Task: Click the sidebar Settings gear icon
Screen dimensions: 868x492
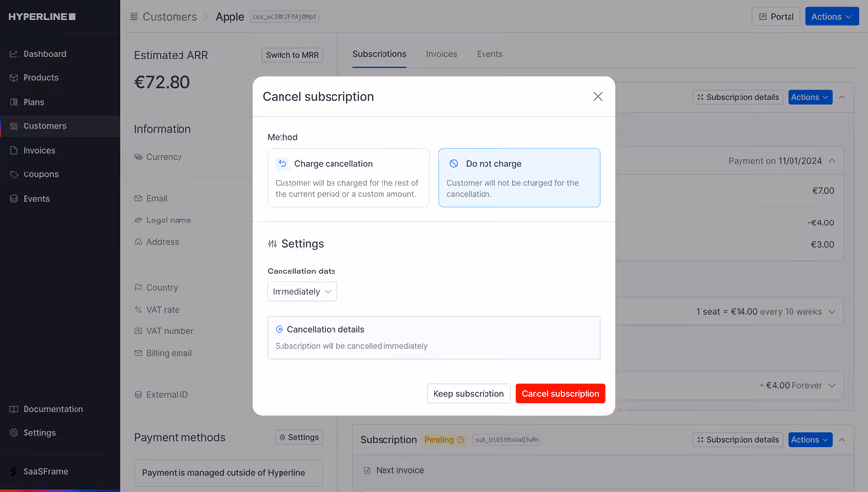Action: pyautogui.click(x=14, y=433)
